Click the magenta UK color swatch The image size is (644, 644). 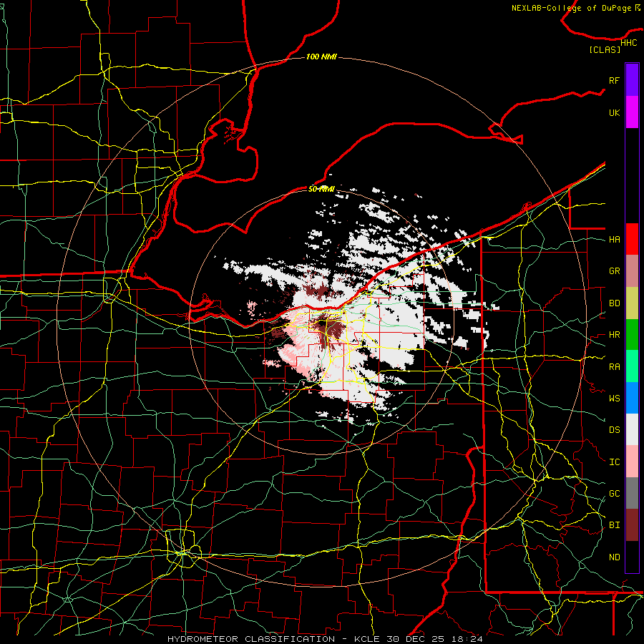[x=632, y=112]
